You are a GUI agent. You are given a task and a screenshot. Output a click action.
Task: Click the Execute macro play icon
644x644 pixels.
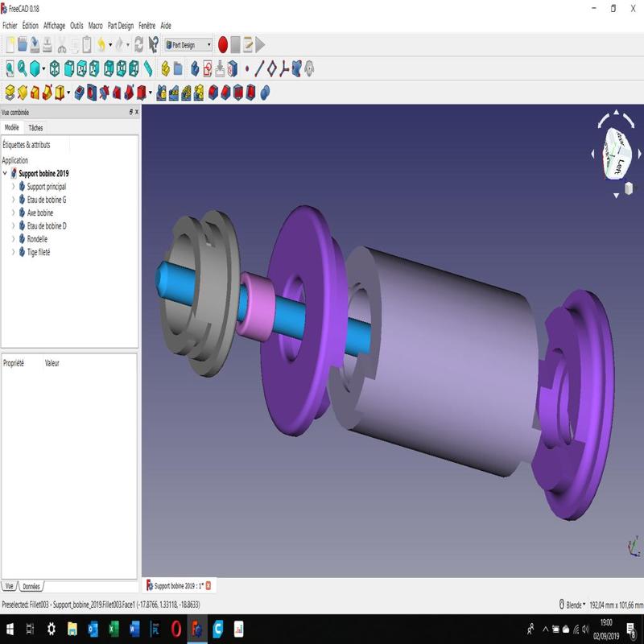tap(260, 45)
